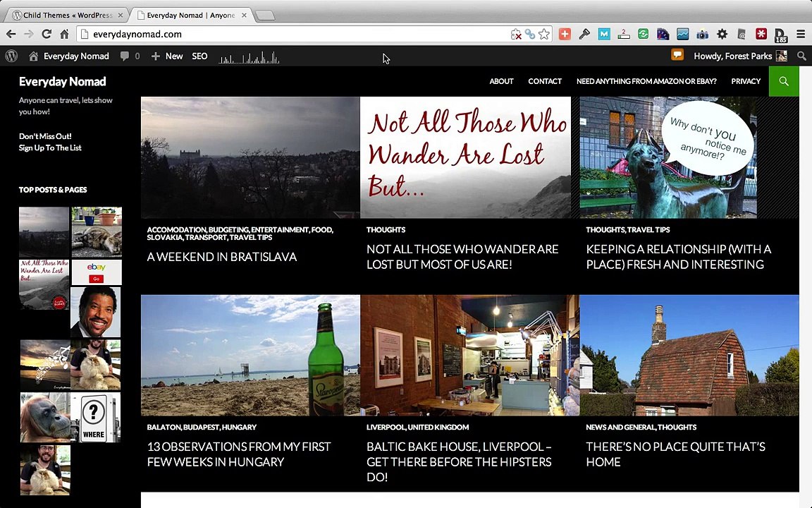Click the blocked plug-in icon in address bar
812x508 pixels.
[516, 34]
